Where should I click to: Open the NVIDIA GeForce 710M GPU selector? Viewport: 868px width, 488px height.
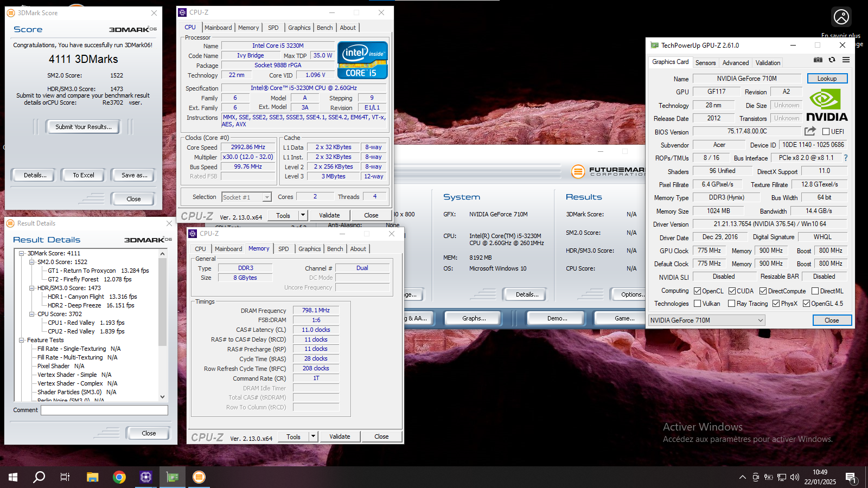pos(707,320)
